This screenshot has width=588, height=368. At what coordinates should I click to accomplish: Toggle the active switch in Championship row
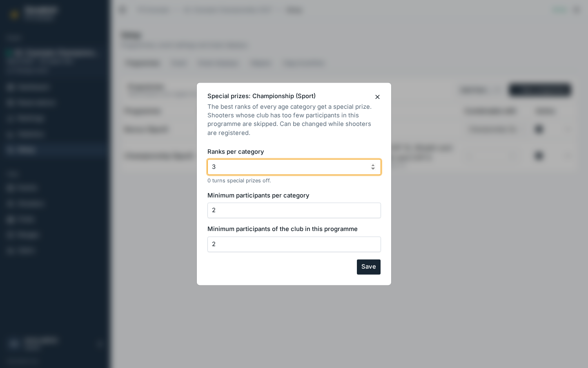[x=539, y=156]
